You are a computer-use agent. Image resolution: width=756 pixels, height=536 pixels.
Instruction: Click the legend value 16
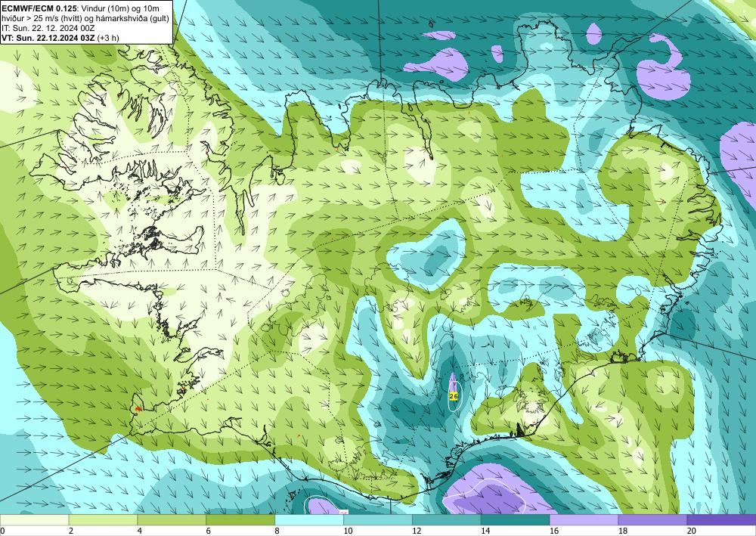pos(554,531)
